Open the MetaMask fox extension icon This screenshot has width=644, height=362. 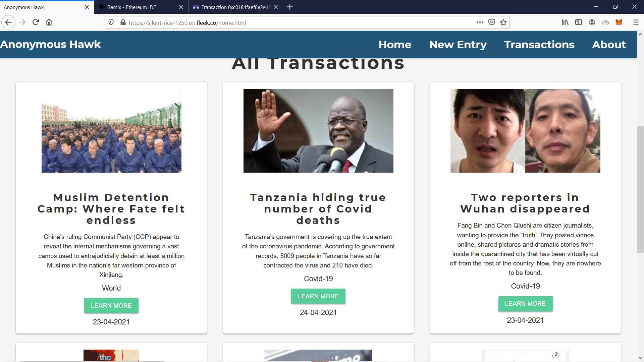(619, 22)
